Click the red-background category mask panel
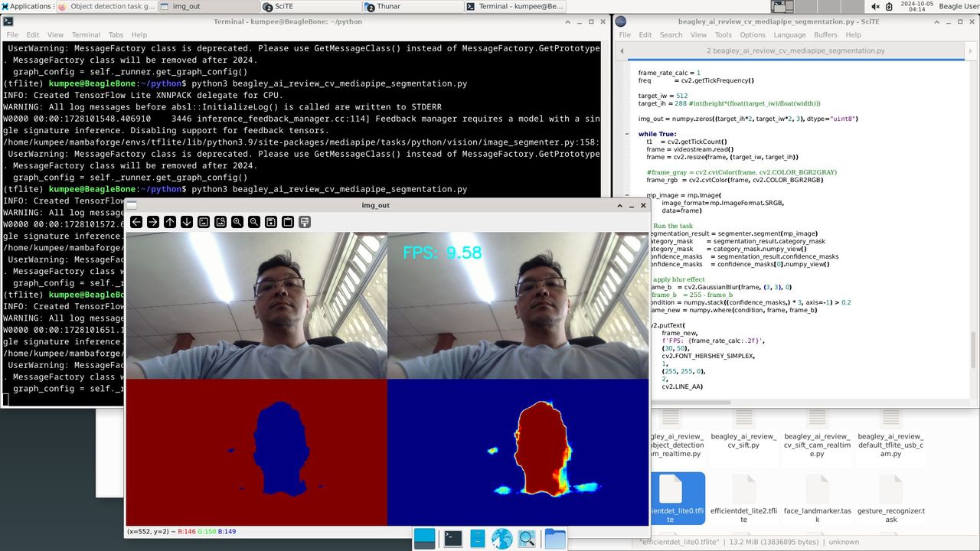 [x=256, y=452]
